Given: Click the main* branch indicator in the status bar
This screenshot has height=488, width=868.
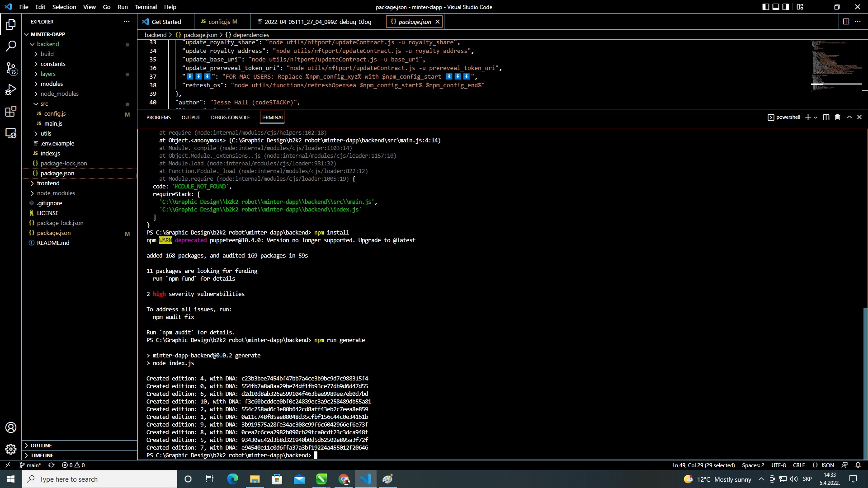Looking at the screenshot, I should click(30, 465).
